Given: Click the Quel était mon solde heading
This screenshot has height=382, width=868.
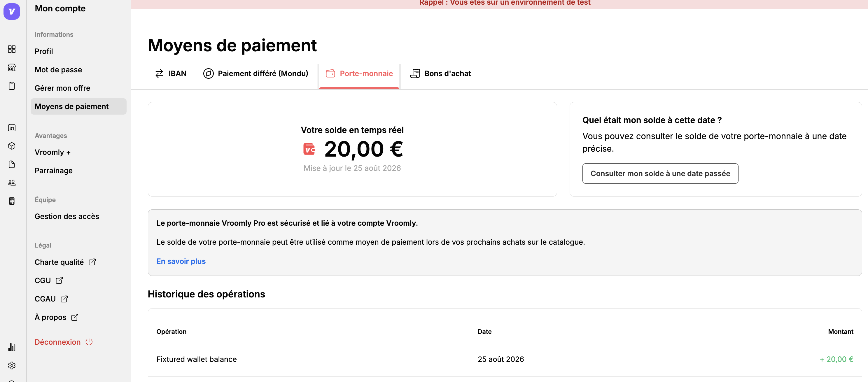Looking at the screenshot, I should (652, 120).
